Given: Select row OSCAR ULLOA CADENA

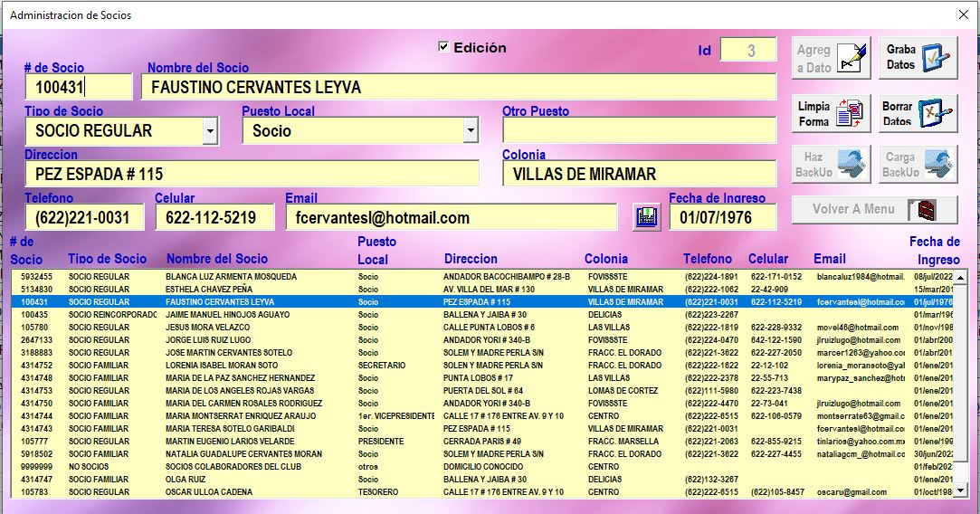Looking at the screenshot, I should click(482, 492).
